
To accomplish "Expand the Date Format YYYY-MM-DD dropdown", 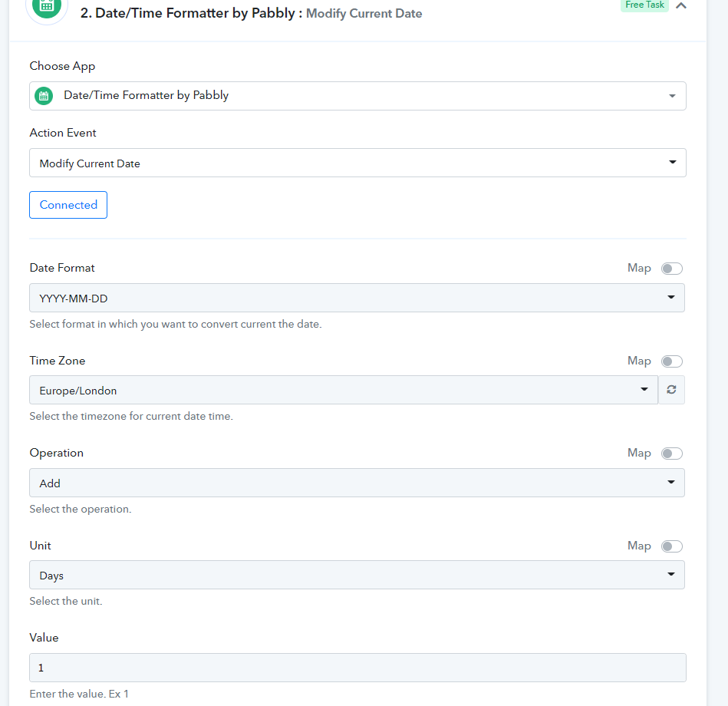I will coord(357,298).
